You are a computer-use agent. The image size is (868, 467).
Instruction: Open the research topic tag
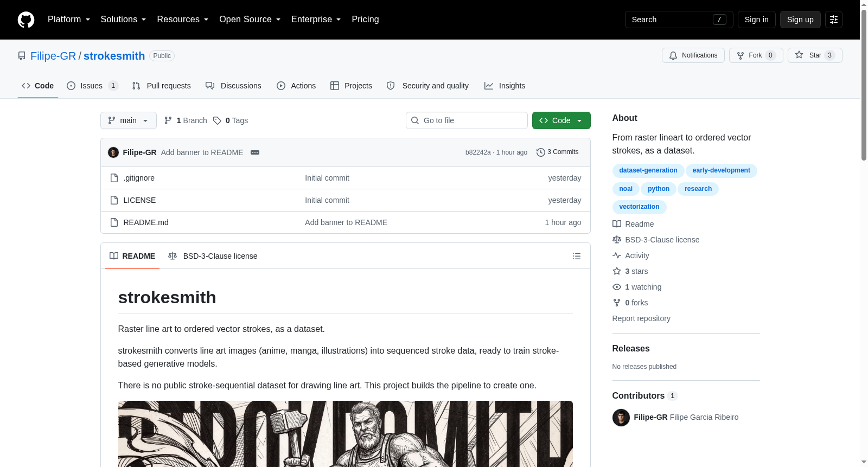[x=698, y=189]
